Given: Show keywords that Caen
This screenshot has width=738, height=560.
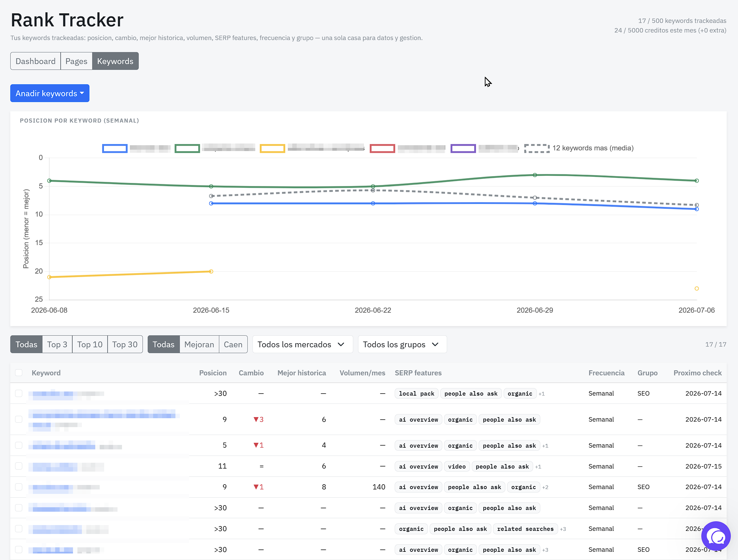Looking at the screenshot, I should pyautogui.click(x=233, y=344).
